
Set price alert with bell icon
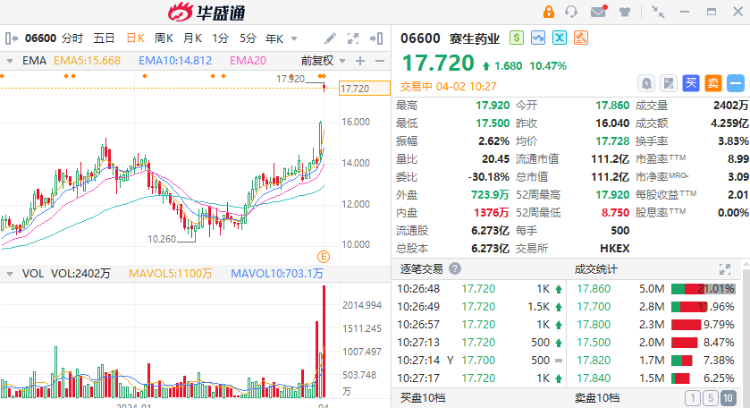point(646,84)
